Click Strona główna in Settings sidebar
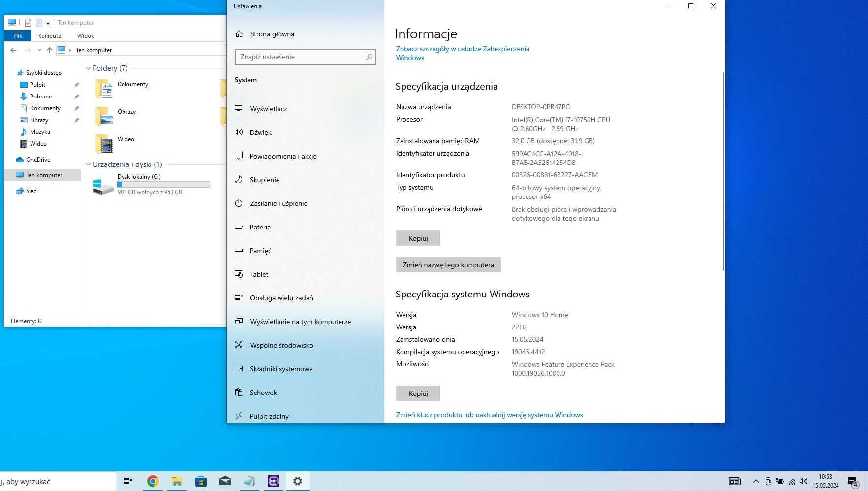This screenshot has height=491, width=868. tap(272, 34)
